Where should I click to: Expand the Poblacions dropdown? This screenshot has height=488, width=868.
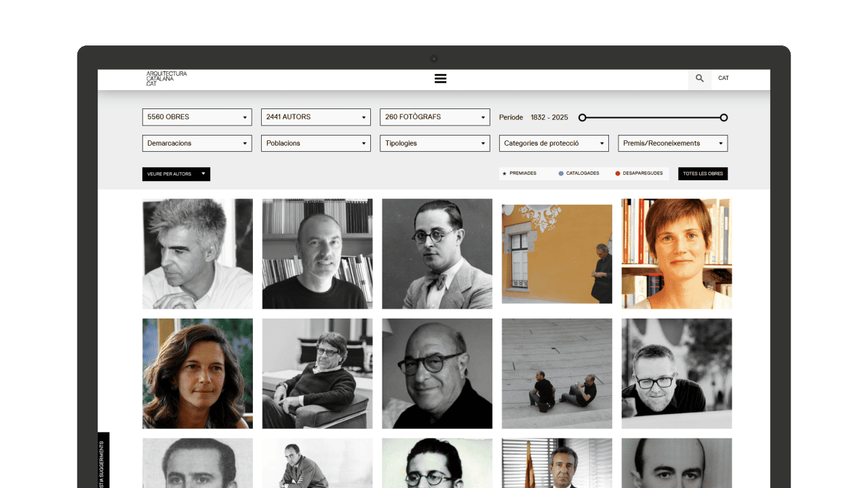pyautogui.click(x=316, y=143)
